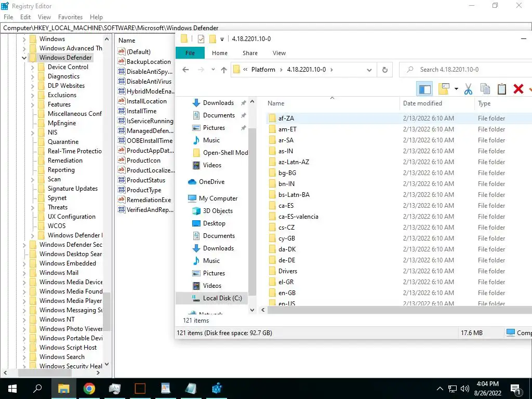Open the Windows Start menu
The width and height of the screenshot is (532, 399).
click(12, 389)
